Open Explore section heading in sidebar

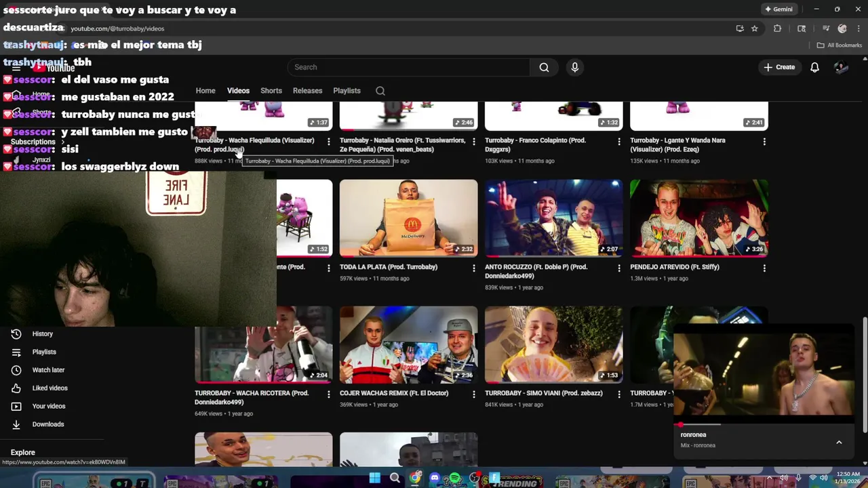[23, 453]
